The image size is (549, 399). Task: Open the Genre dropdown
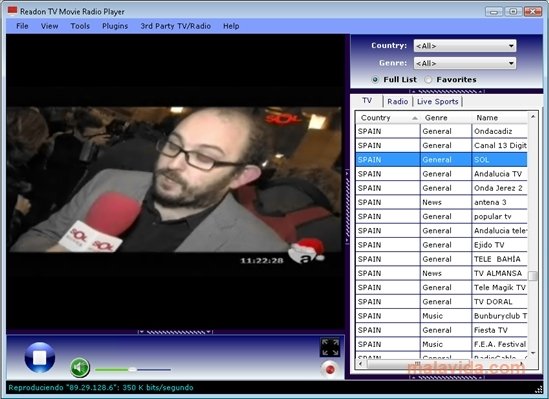point(465,63)
